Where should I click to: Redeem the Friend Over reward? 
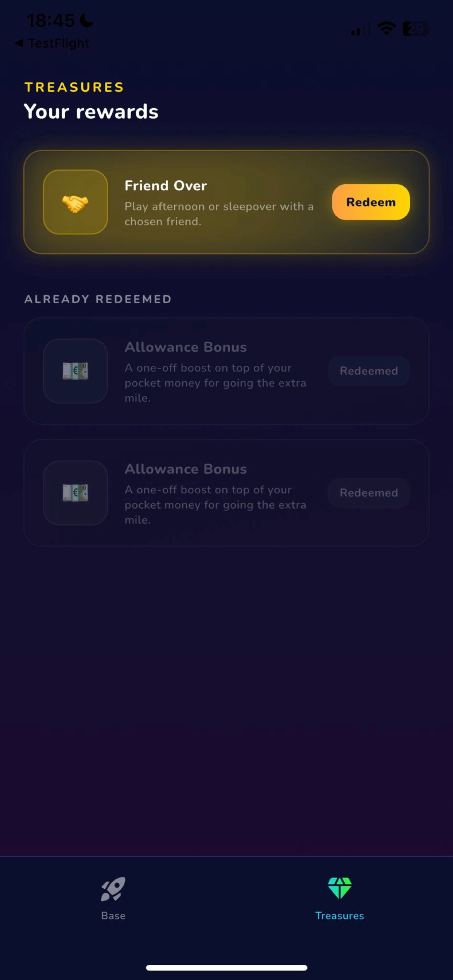[371, 202]
